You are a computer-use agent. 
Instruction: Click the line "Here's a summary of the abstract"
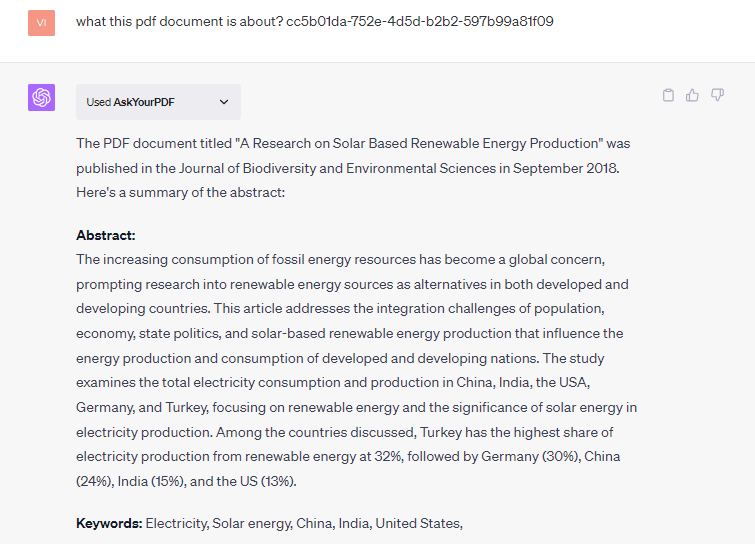pyautogui.click(x=180, y=192)
